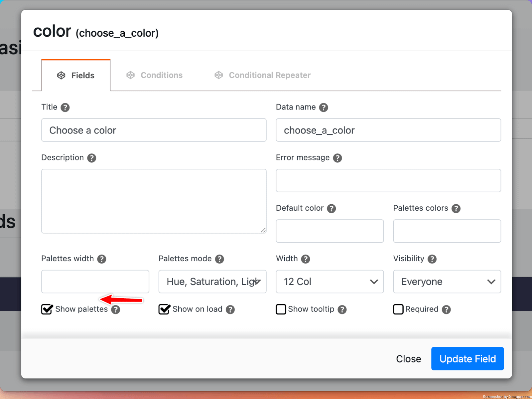The image size is (532, 399).
Task: Click the Close button
Action: coord(408,359)
